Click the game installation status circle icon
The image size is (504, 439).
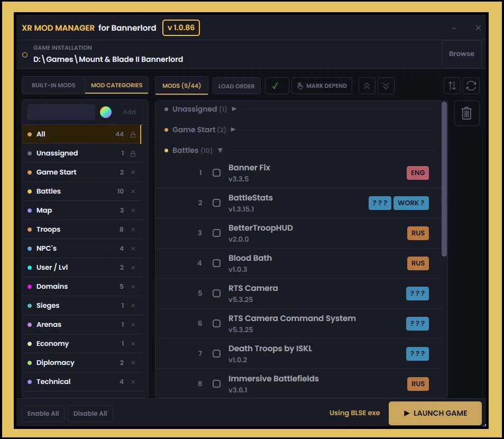(25, 54)
